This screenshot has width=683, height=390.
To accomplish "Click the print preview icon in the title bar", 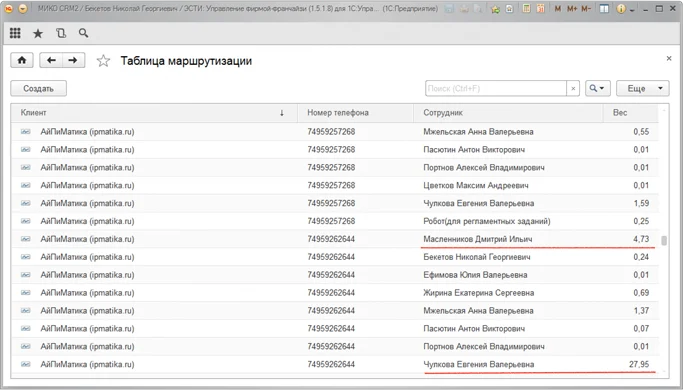I will pyautogui.click(x=478, y=9).
